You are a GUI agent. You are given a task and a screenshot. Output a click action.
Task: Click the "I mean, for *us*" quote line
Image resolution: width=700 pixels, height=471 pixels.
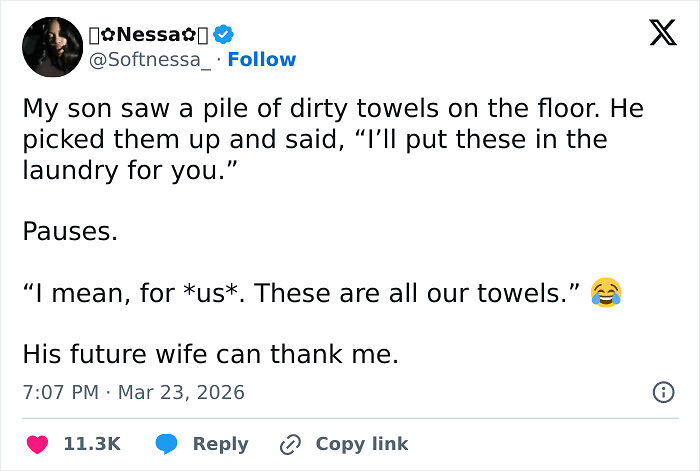click(300, 294)
